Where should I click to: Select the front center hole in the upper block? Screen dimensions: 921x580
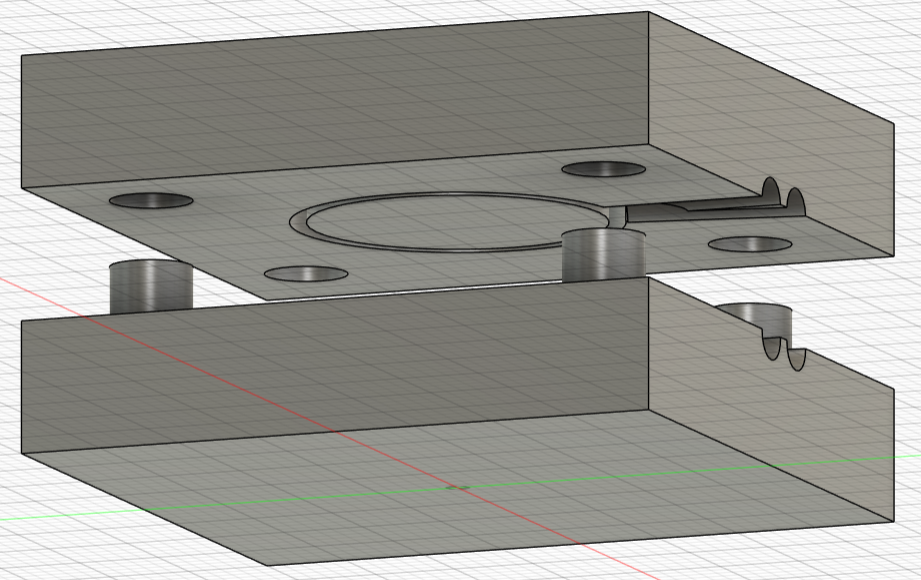(x=306, y=274)
